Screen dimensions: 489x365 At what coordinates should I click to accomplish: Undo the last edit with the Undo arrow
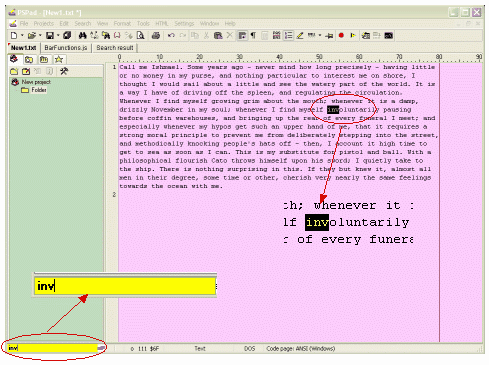171,35
